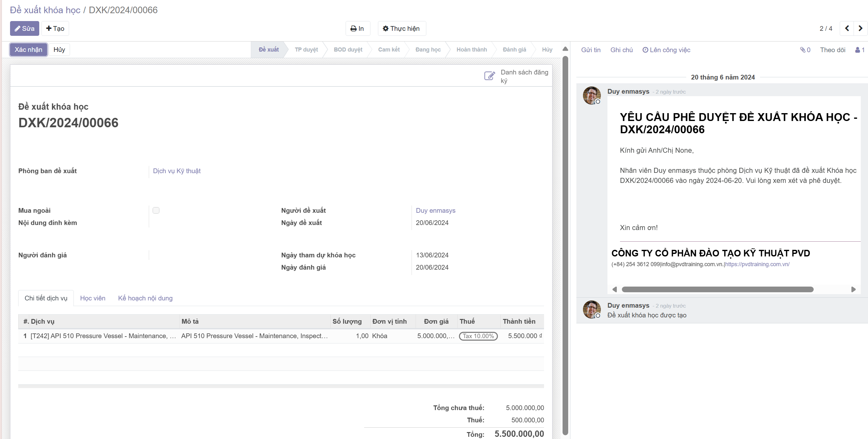This screenshot has width=868, height=439.
Task: Go to the previous record arrow
Action: point(847,28)
